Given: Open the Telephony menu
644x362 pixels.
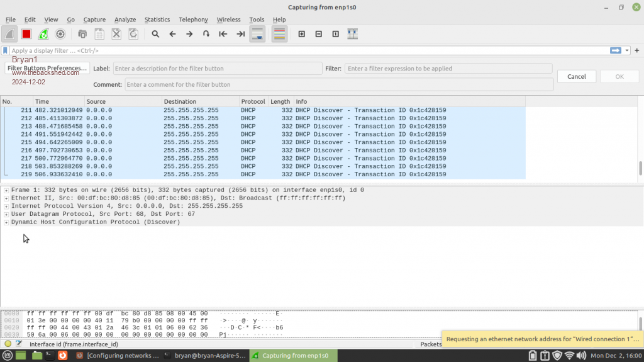Looking at the screenshot, I should [x=193, y=20].
